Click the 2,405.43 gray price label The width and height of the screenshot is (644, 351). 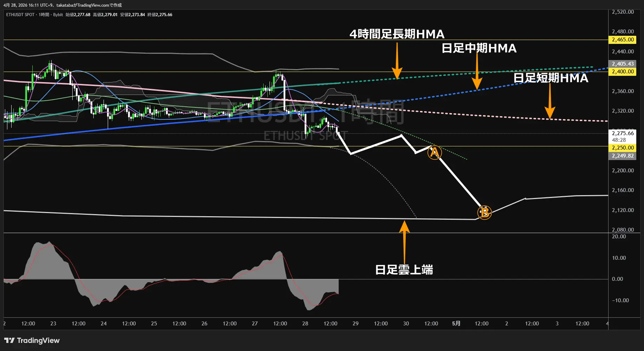(623, 64)
